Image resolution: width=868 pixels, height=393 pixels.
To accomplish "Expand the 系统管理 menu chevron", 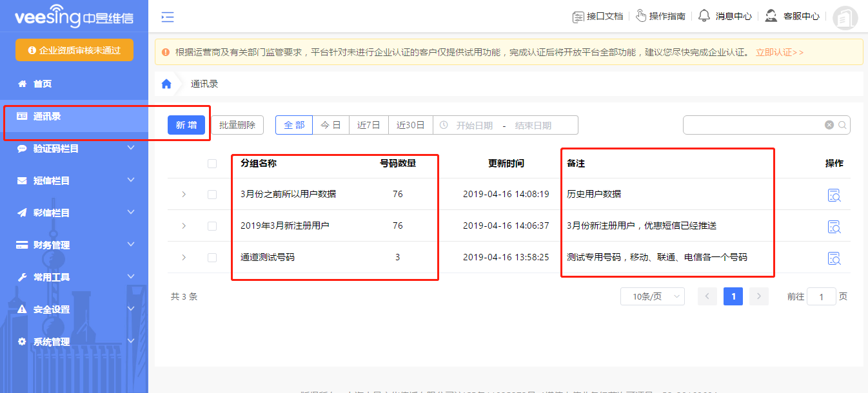I will [x=131, y=341].
